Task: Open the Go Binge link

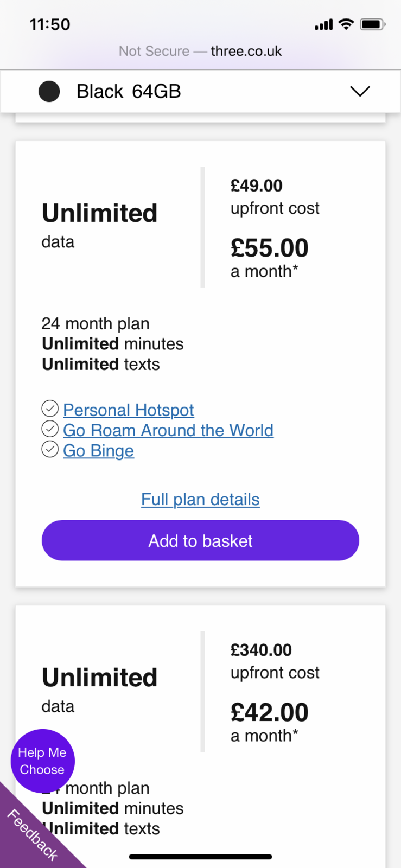Action: point(98,451)
